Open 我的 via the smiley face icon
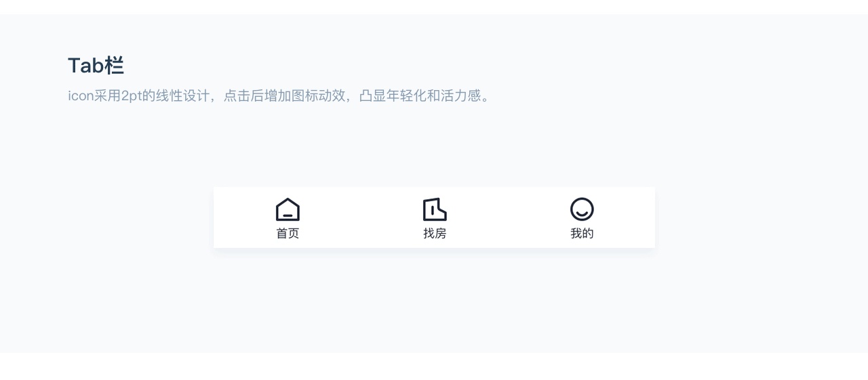The image size is (868, 380). (582, 209)
